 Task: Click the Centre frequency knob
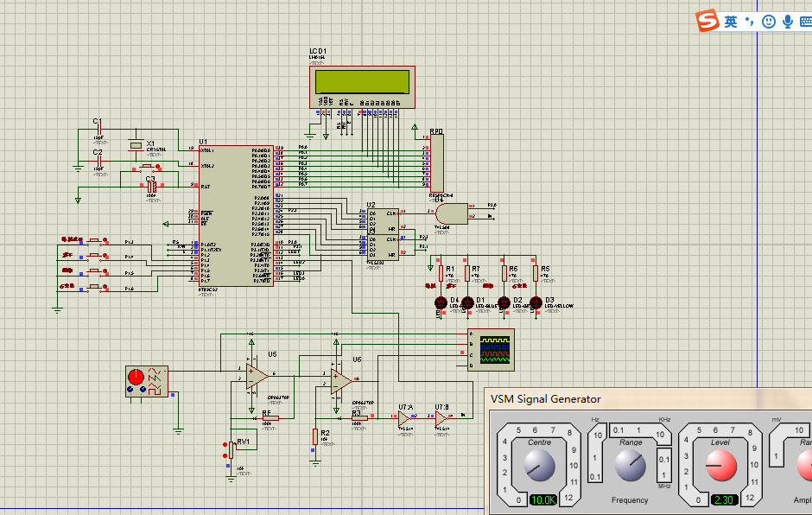click(539, 467)
